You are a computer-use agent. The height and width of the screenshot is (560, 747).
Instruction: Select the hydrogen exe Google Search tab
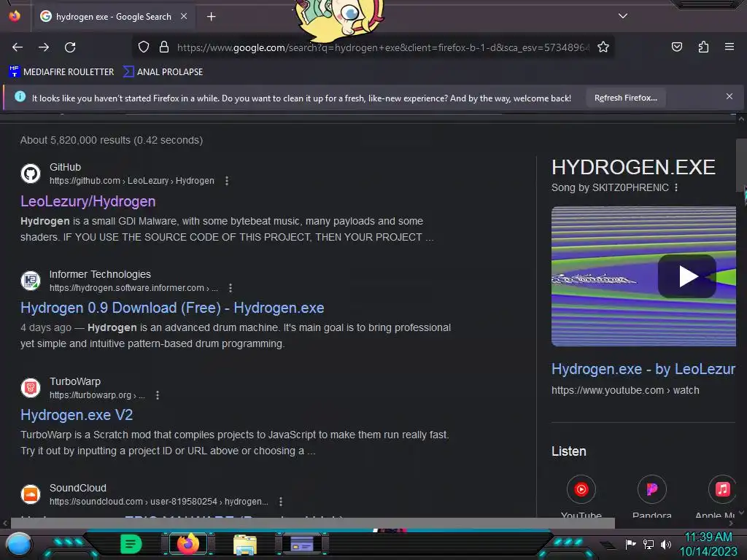(113, 17)
